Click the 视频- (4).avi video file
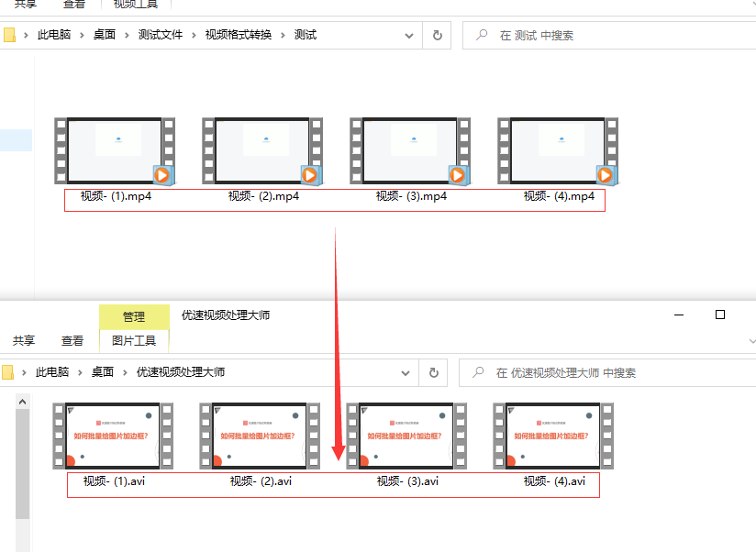The image size is (756, 552). [553, 436]
